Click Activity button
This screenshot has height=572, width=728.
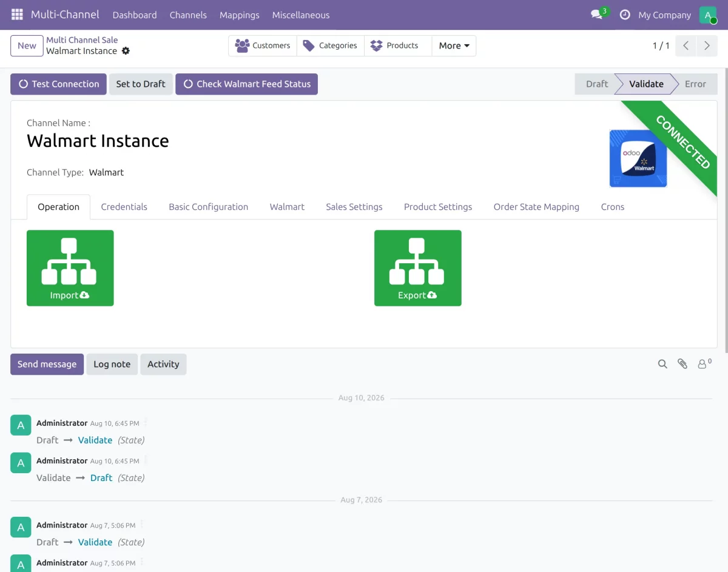click(x=163, y=364)
